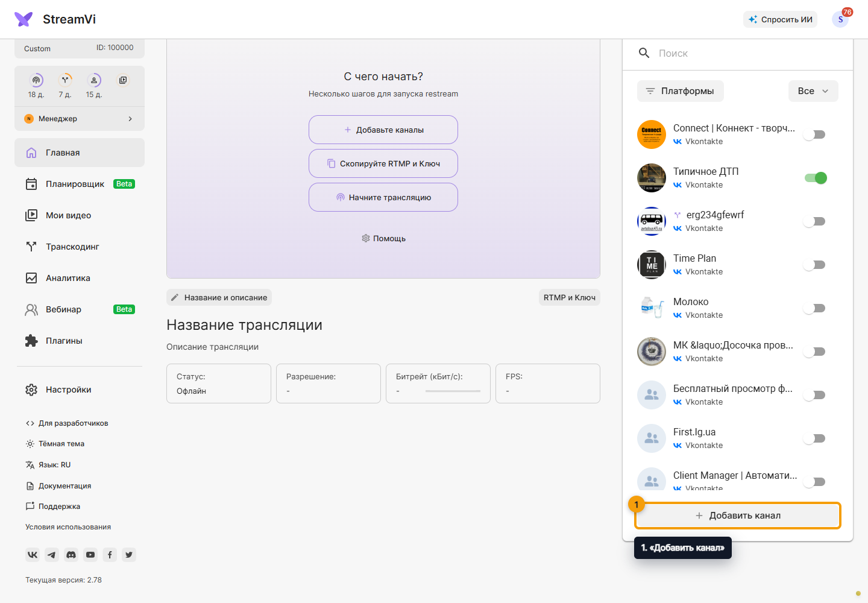Switch on the Молоко channel

pyautogui.click(x=815, y=308)
